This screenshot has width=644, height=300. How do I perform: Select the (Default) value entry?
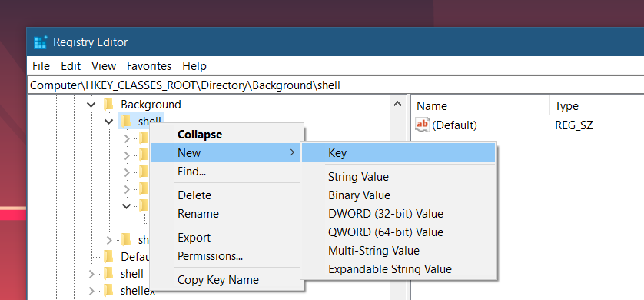[x=454, y=125]
